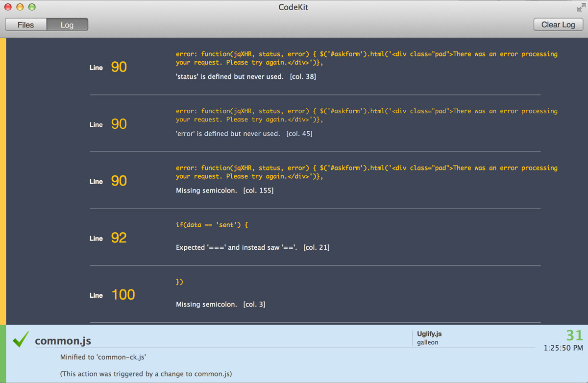Click the fullscreen expand arrows icon
Screen dimensions: 588x383
point(580,7)
